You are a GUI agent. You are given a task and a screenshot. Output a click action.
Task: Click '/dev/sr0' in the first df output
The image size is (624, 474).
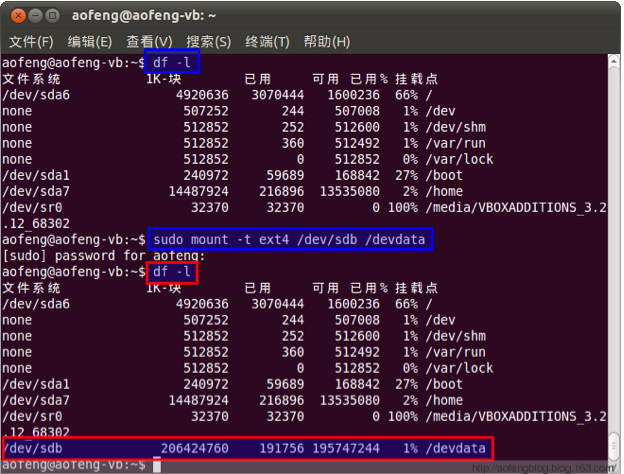[32, 208]
